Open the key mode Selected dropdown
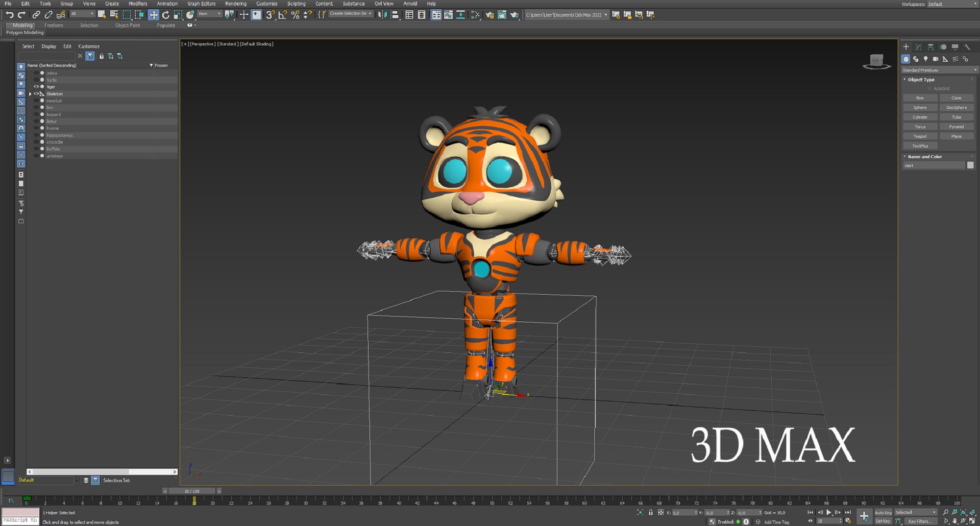The image size is (980, 526). [x=916, y=512]
